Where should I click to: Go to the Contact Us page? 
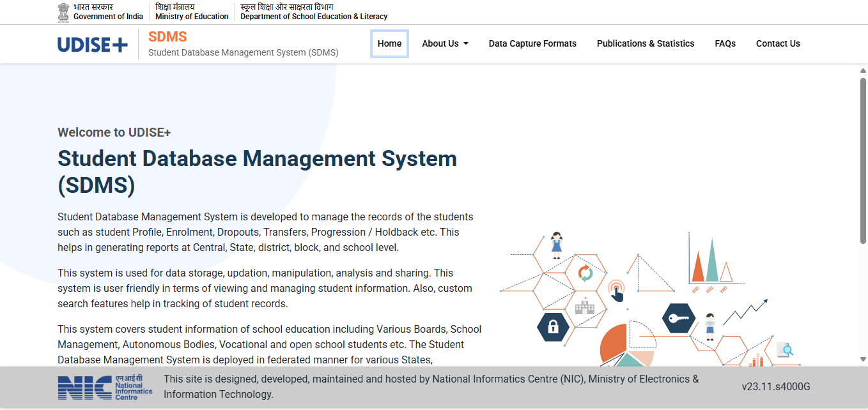(777, 43)
